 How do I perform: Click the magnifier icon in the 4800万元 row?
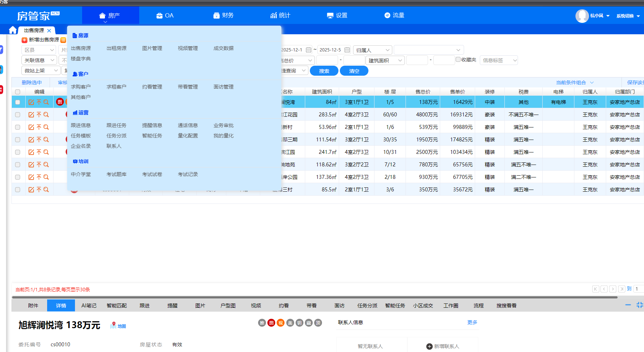(46, 115)
